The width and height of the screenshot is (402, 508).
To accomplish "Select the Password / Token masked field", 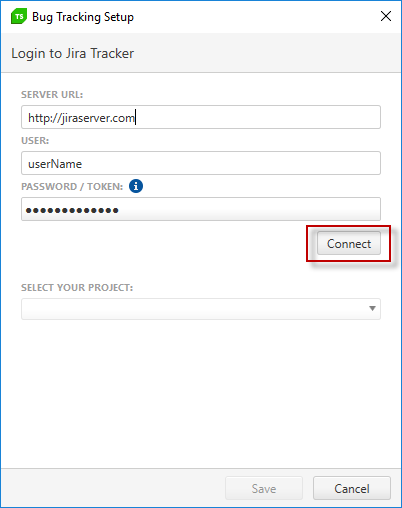I will click(x=201, y=209).
